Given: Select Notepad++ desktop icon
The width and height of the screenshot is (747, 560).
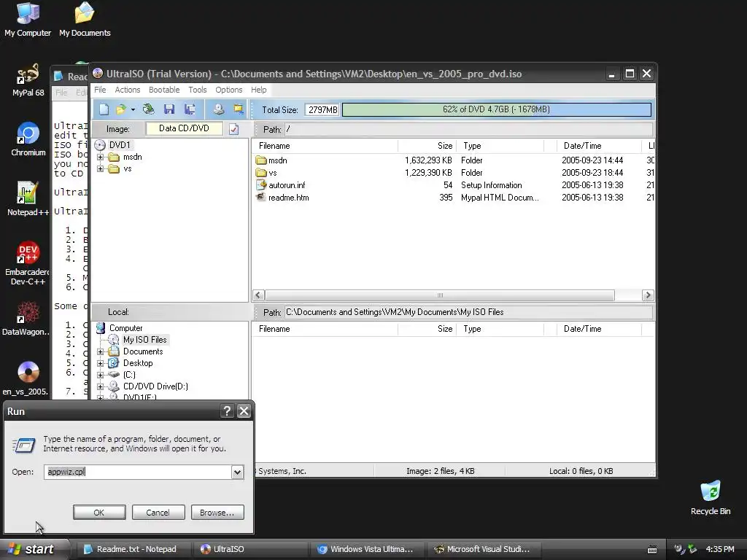Looking at the screenshot, I should pyautogui.click(x=28, y=199).
